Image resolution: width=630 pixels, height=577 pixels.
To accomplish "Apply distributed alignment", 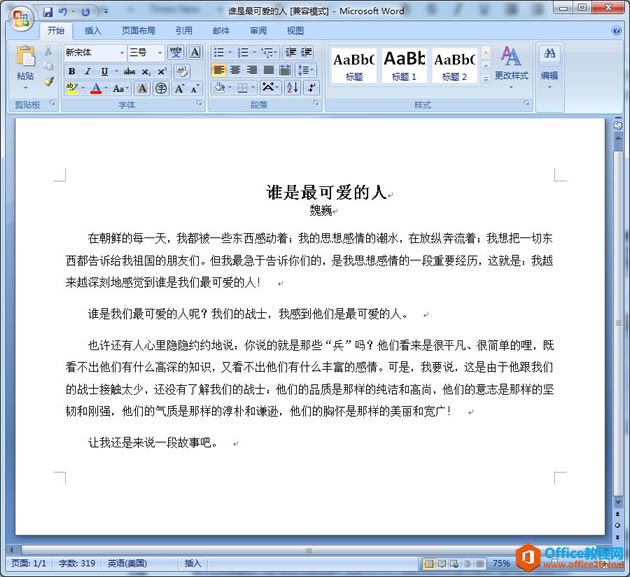I will [x=284, y=70].
